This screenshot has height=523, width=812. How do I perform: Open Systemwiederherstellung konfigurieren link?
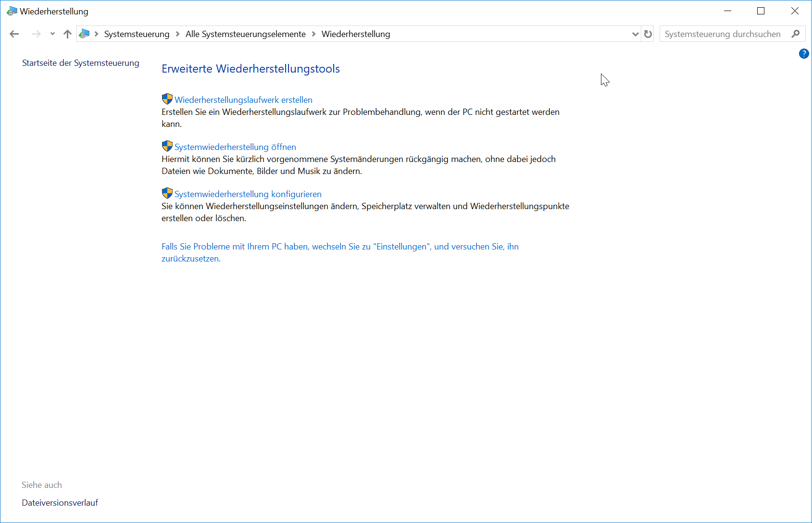pos(248,194)
